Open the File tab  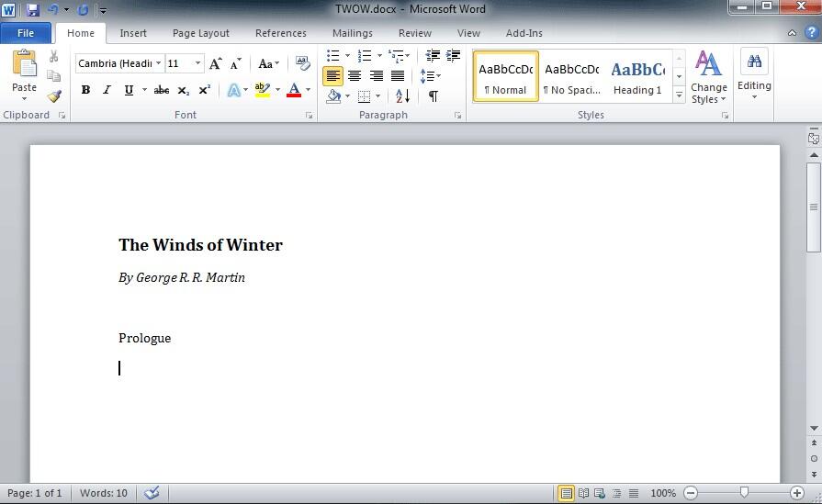pyautogui.click(x=26, y=33)
